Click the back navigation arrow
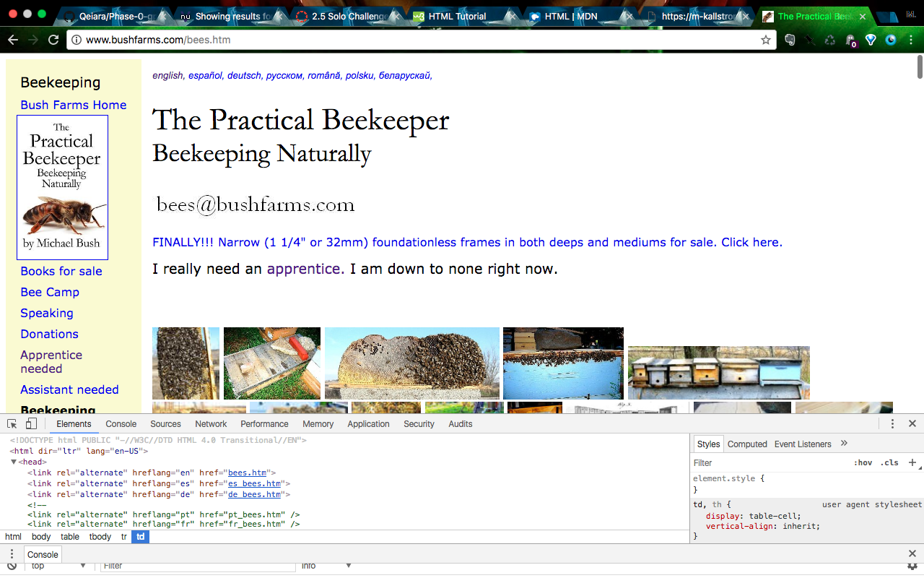This screenshot has height=578, width=924. pos(12,40)
